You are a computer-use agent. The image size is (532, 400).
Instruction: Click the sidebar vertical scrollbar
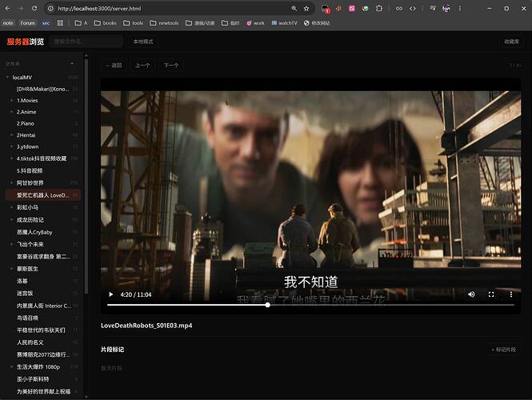tap(86, 177)
